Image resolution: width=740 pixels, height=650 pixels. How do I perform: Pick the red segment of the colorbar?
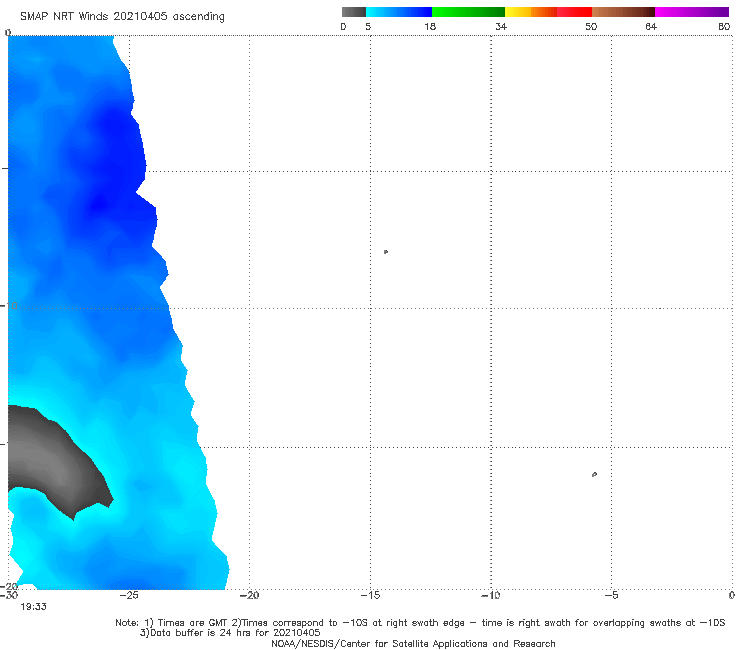pyautogui.click(x=574, y=12)
